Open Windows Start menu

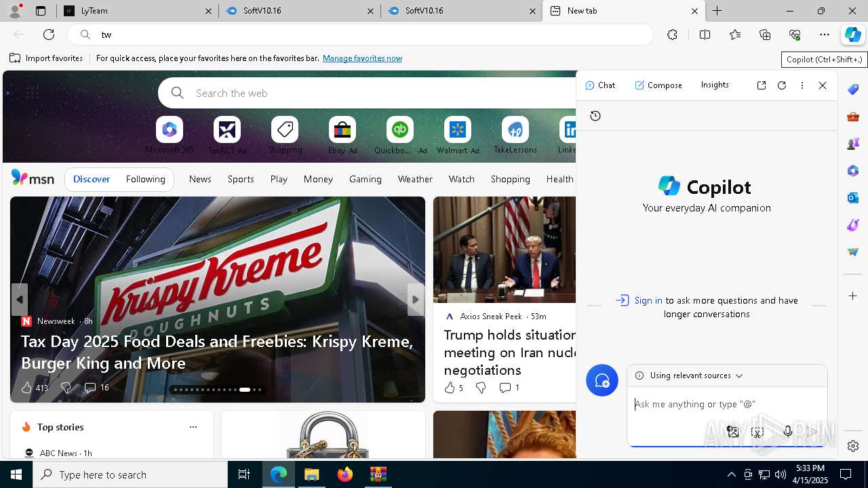coord(16,474)
